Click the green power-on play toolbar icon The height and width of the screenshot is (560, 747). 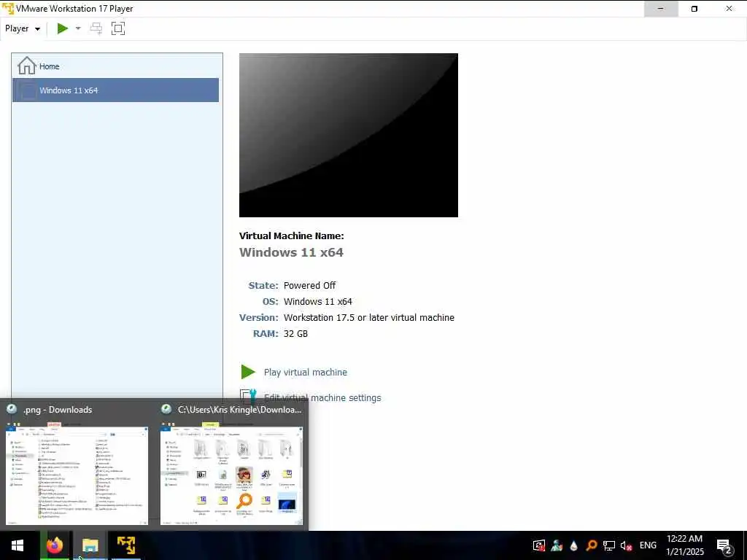[63, 28]
